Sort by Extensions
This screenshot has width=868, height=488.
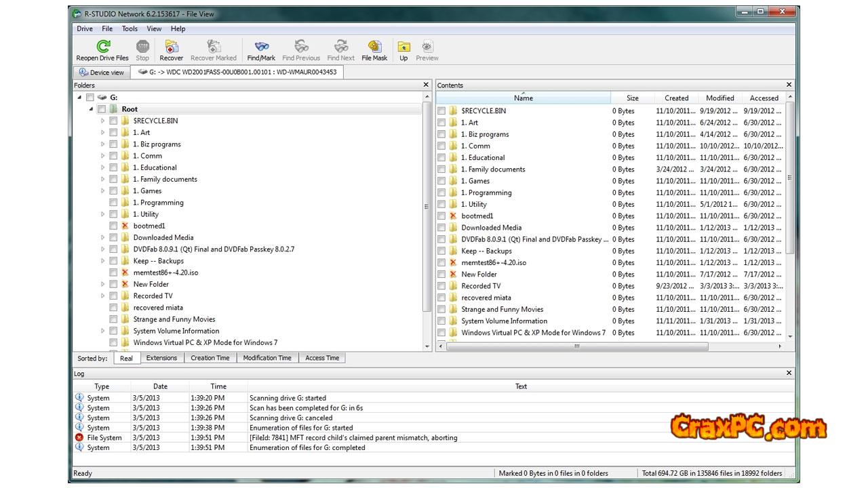(x=161, y=358)
